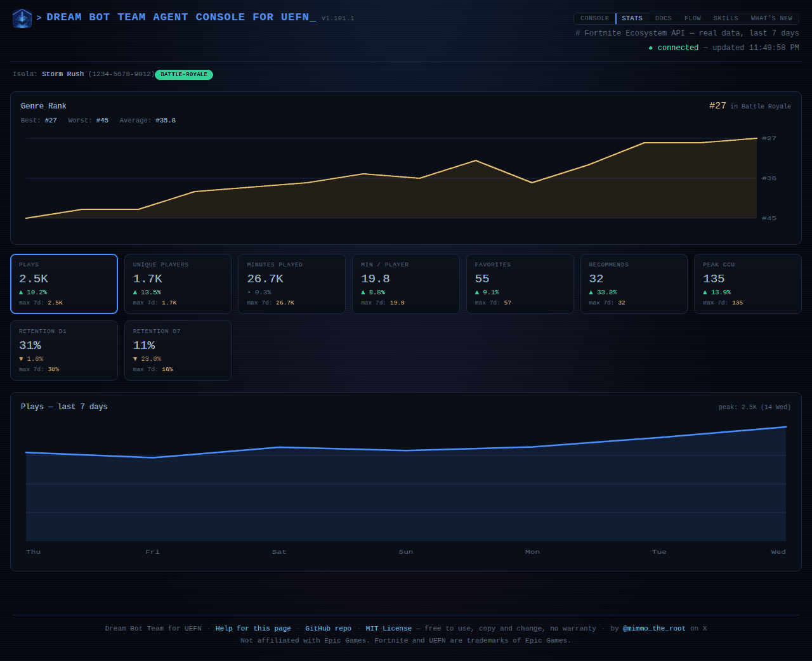Click the updated 11:49:58 PM timestamp
This screenshot has height=661, width=812.
coord(756,48)
